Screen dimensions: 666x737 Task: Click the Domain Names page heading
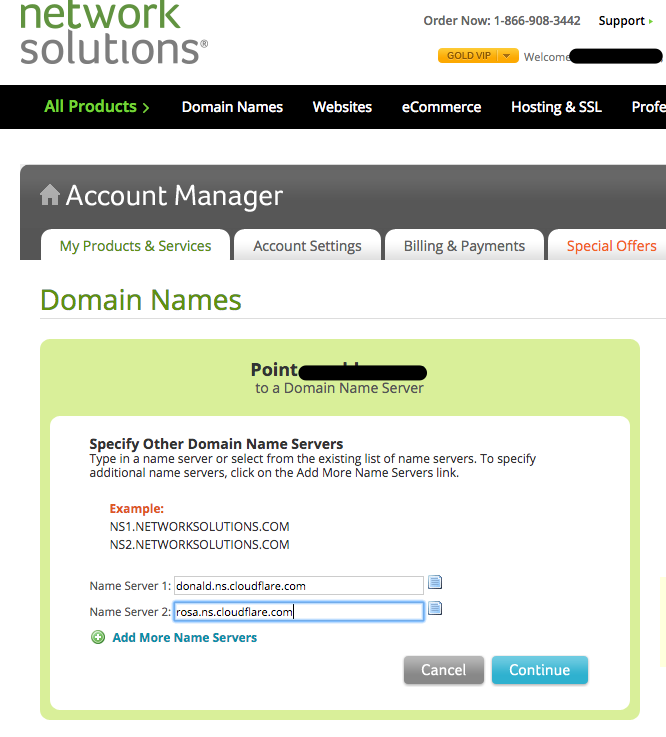pos(141,300)
